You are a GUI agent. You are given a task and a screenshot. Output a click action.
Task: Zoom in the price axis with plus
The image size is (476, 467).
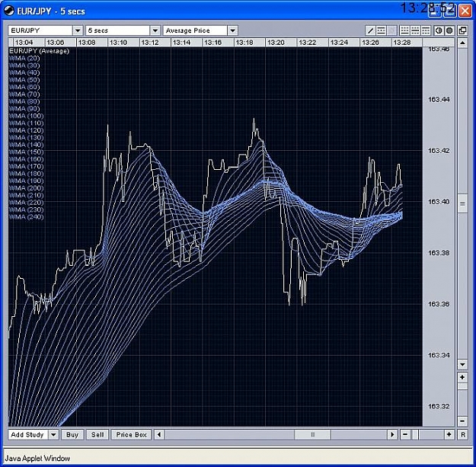[x=462, y=377]
